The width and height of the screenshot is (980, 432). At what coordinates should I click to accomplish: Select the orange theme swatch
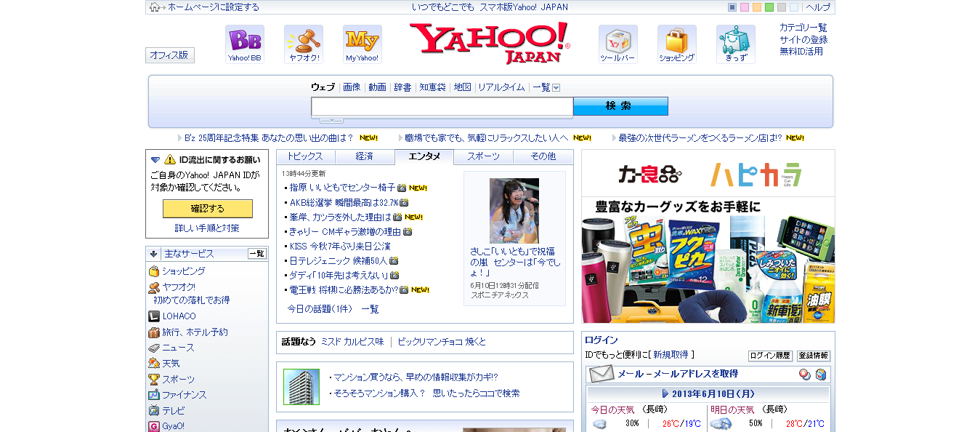click(x=757, y=7)
